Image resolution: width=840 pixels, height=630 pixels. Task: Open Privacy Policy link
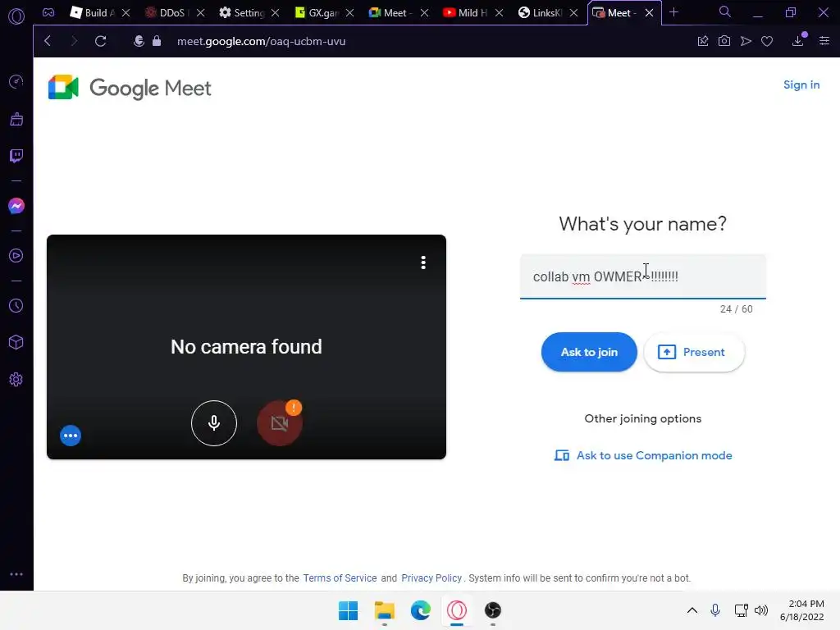(431, 578)
